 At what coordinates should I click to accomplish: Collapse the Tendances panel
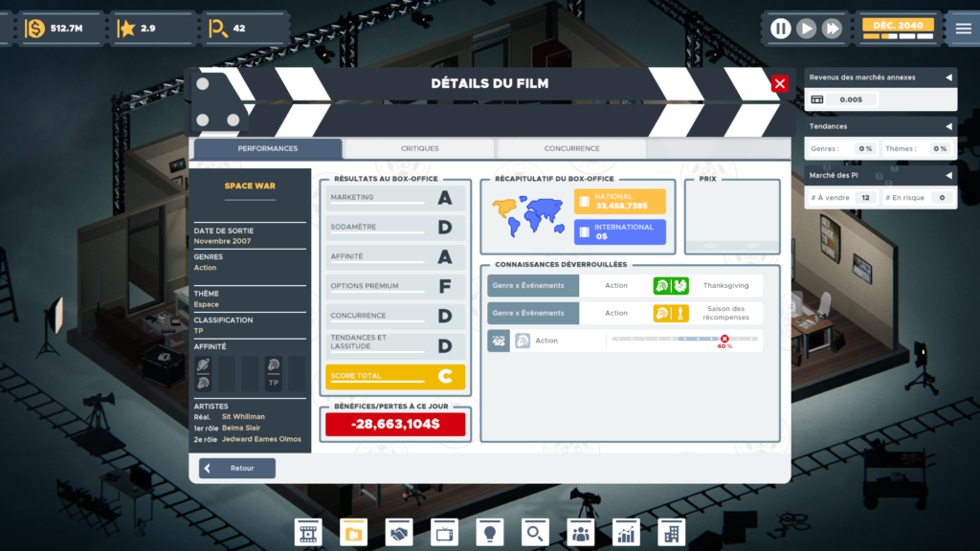948,126
